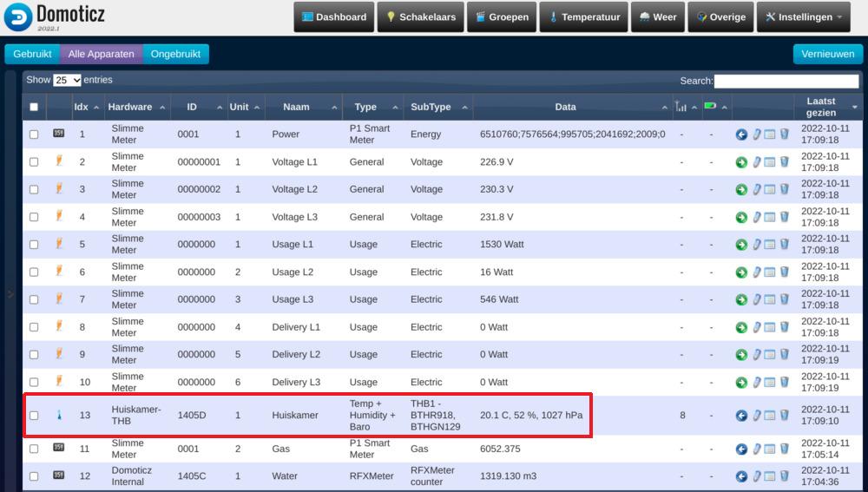The width and height of the screenshot is (868, 492).
Task: Open log icon for Voltage L1
Action: coord(769,162)
